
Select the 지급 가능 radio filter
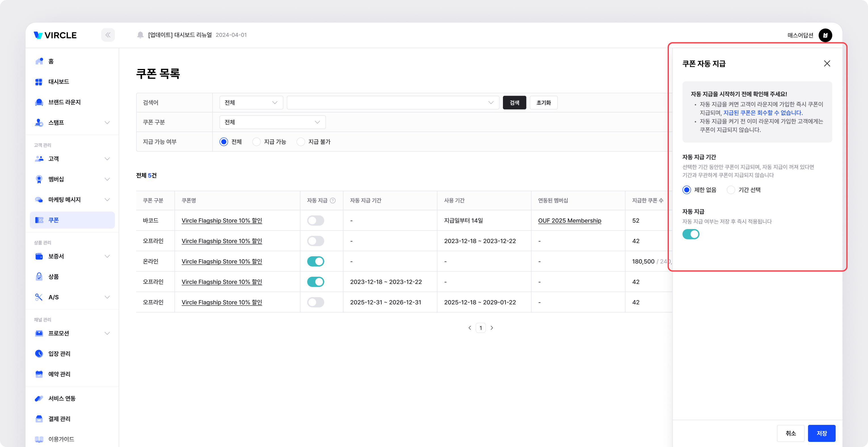coord(256,142)
